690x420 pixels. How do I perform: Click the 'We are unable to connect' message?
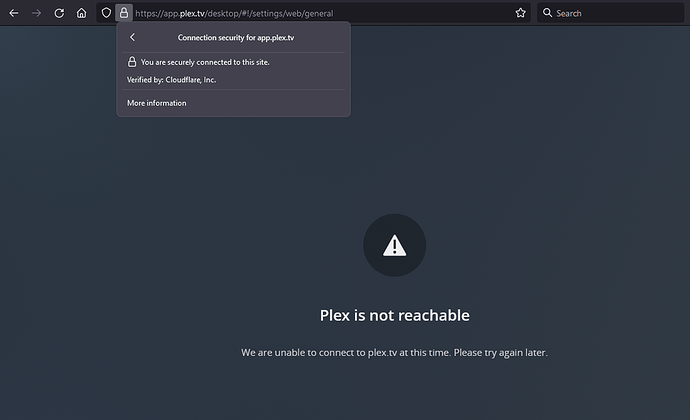[394, 353]
